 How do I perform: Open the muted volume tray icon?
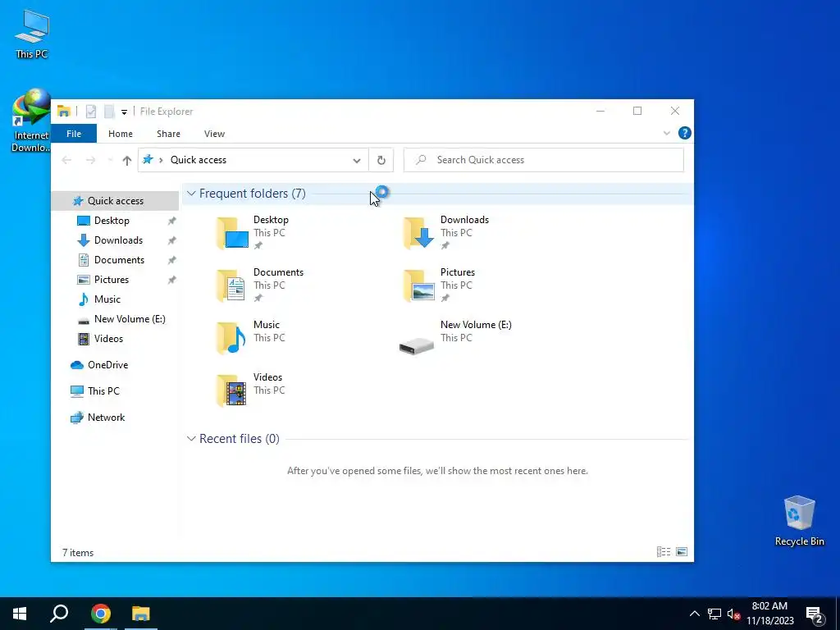click(x=734, y=614)
